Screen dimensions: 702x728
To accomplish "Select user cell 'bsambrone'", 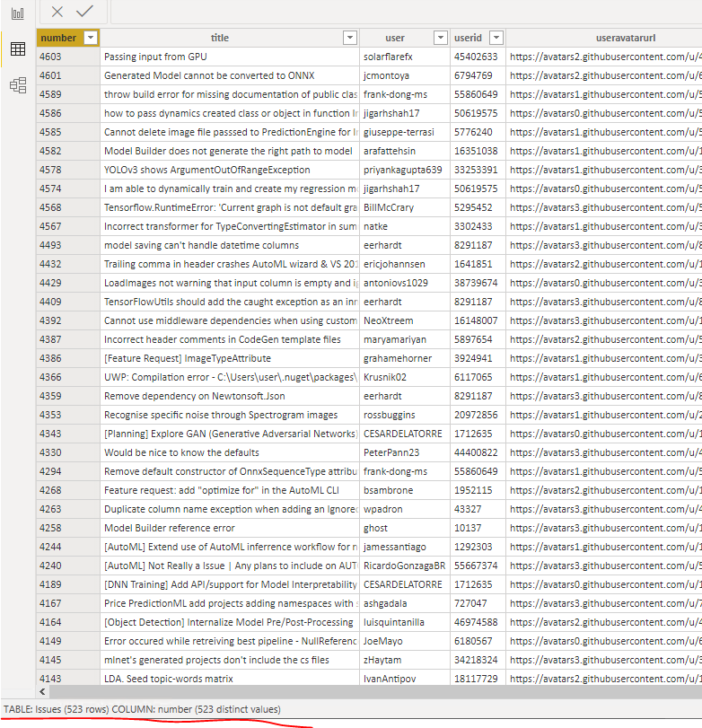I will click(x=404, y=490).
